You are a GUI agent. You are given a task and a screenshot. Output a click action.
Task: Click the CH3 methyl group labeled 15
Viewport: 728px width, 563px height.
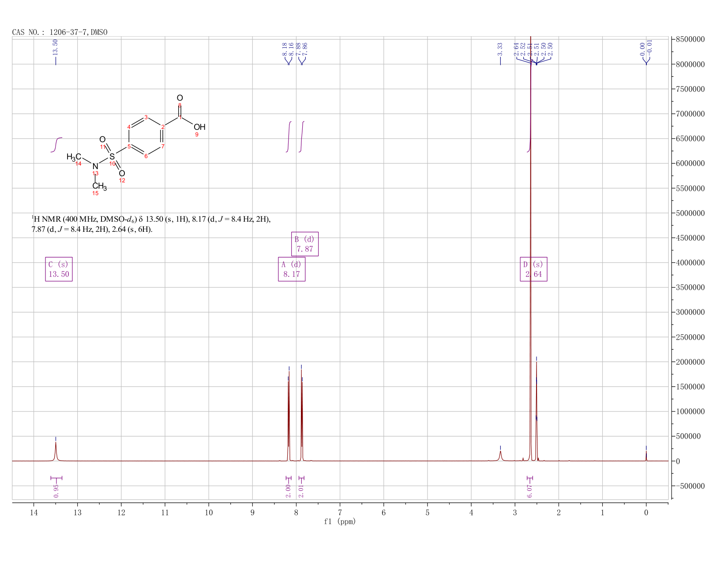pyautogui.click(x=99, y=186)
